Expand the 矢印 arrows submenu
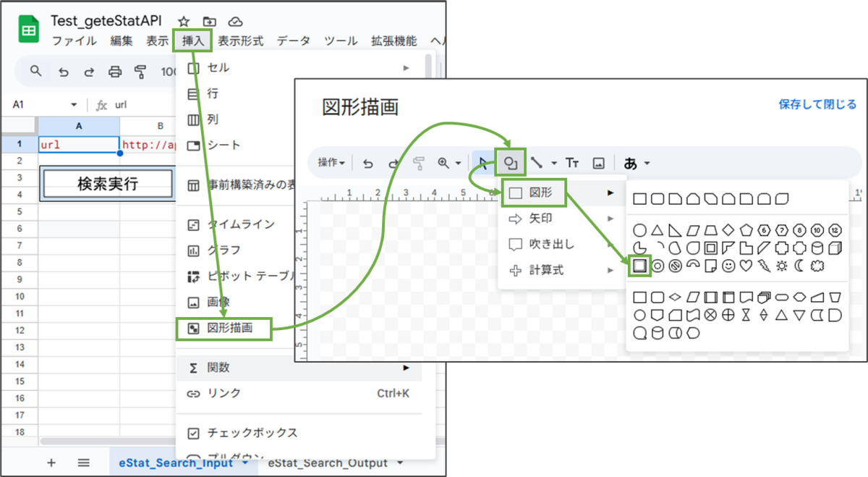This screenshot has height=477, width=868. point(562,218)
